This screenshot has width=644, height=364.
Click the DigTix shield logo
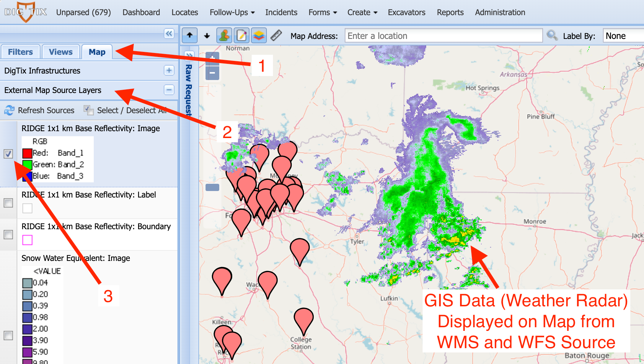[26, 12]
